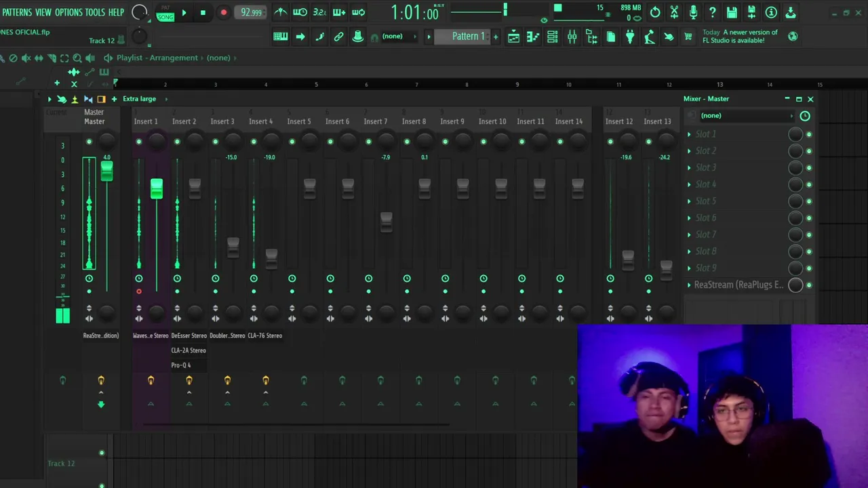Open the TOOLS menu
The width and height of the screenshot is (868, 488).
tap(95, 12)
